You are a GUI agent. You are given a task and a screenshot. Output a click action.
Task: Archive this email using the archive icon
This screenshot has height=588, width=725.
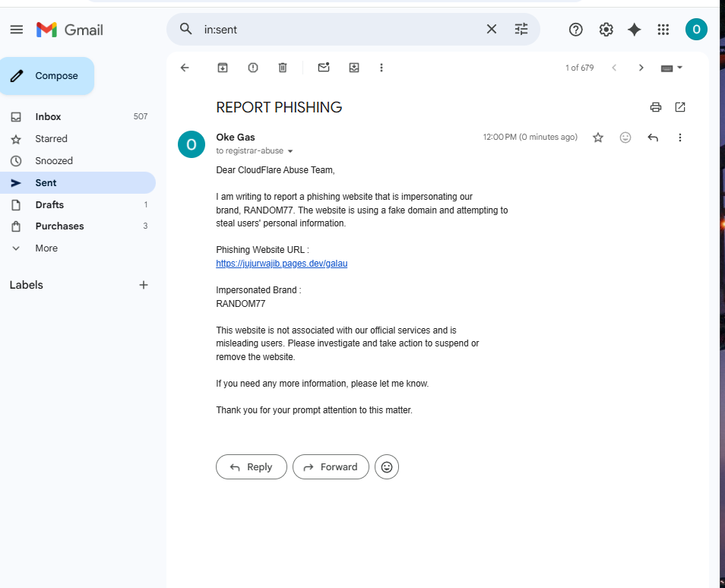(x=223, y=68)
